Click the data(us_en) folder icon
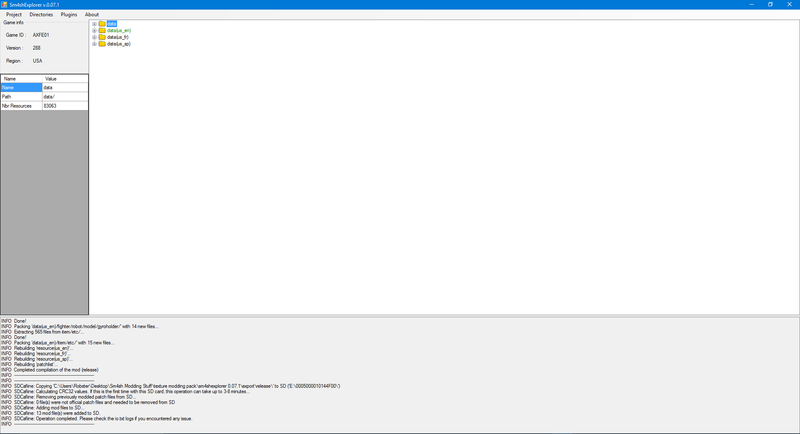800x434 pixels. click(x=102, y=31)
